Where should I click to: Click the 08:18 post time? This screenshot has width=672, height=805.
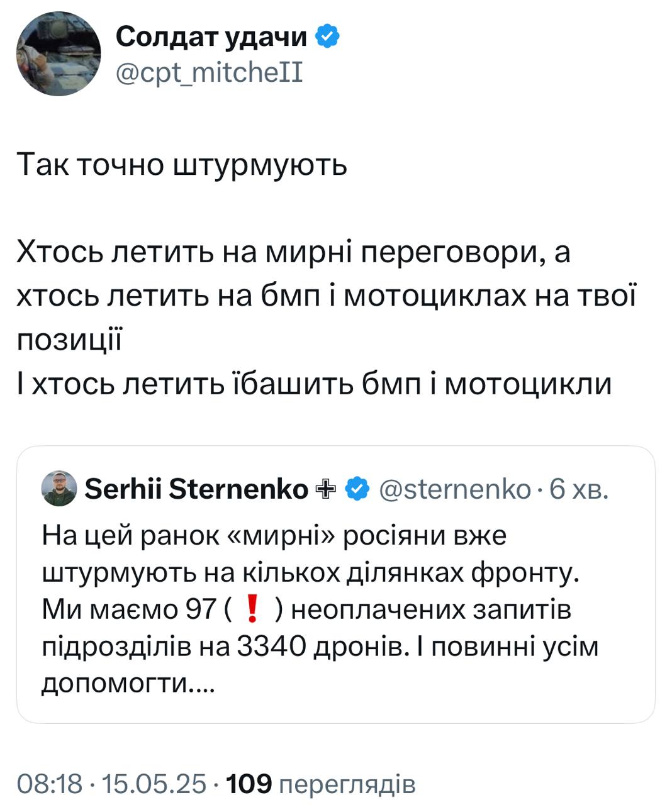click(50, 784)
